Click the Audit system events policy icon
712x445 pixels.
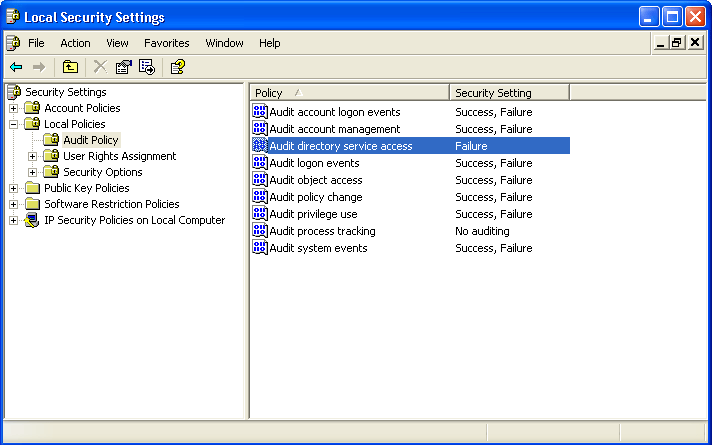[x=260, y=248]
